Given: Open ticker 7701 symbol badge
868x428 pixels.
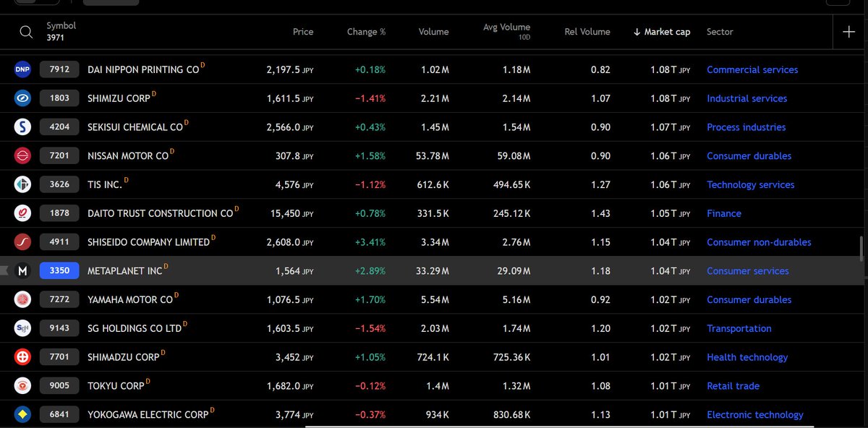Looking at the screenshot, I should click(x=59, y=357).
